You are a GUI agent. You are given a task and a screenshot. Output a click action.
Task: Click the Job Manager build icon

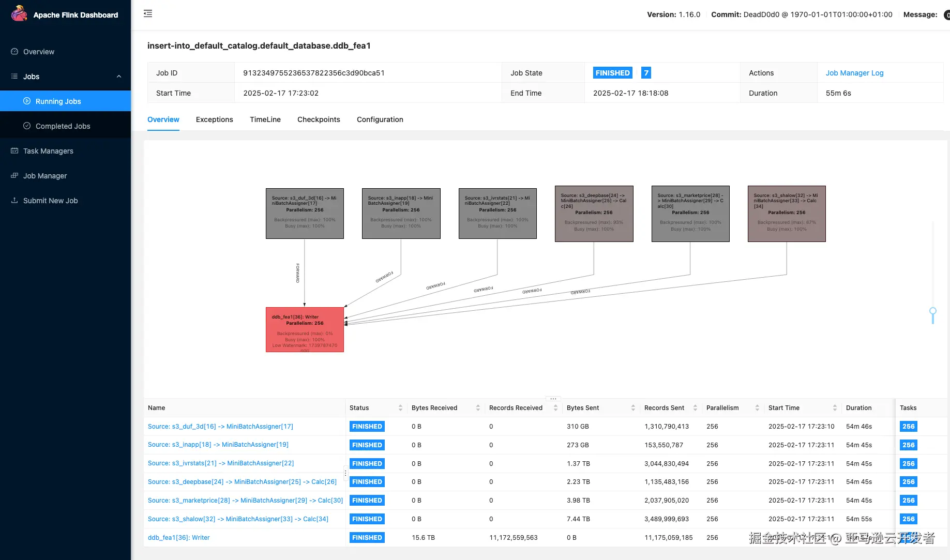coord(14,175)
